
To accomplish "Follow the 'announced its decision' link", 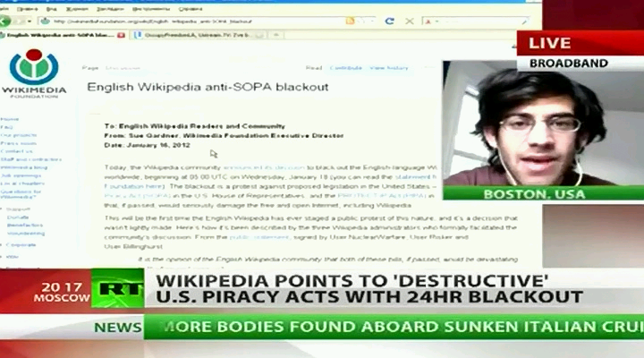I will pyautogui.click(x=264, y=167).
